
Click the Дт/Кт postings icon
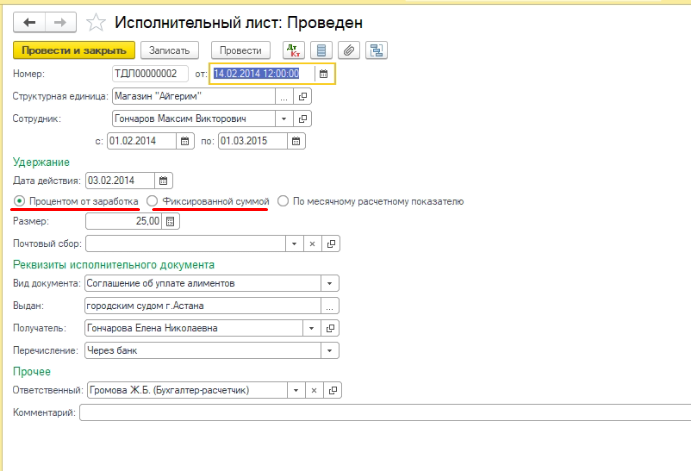(x=295, y=49)
